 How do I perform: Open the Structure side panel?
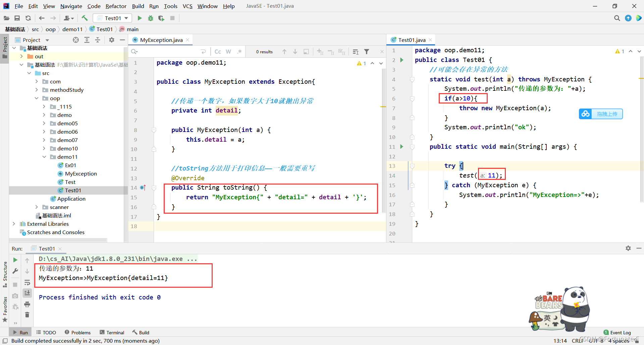coord(5,274)
